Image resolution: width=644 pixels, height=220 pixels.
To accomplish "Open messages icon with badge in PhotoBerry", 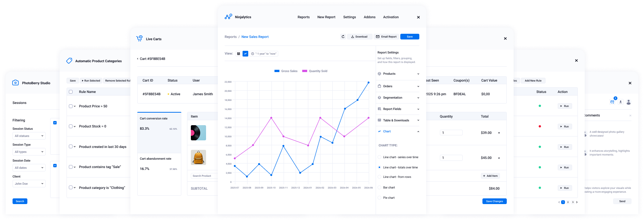I will coord(612,102).
